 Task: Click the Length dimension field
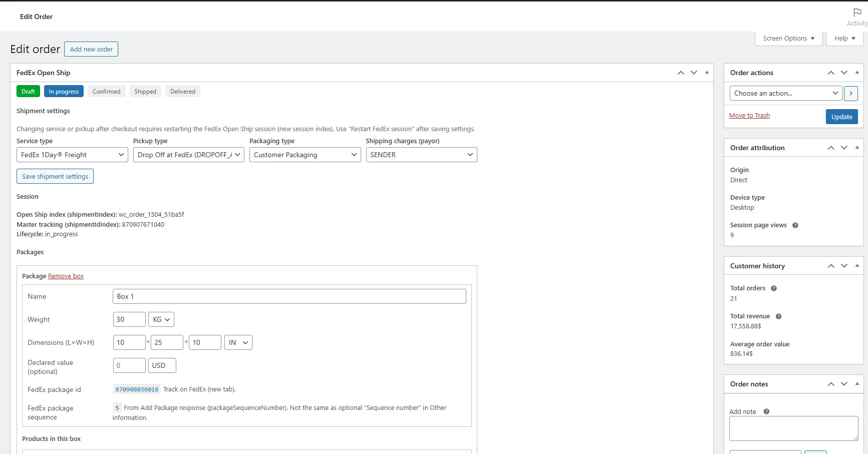click(x=129, y=342)
